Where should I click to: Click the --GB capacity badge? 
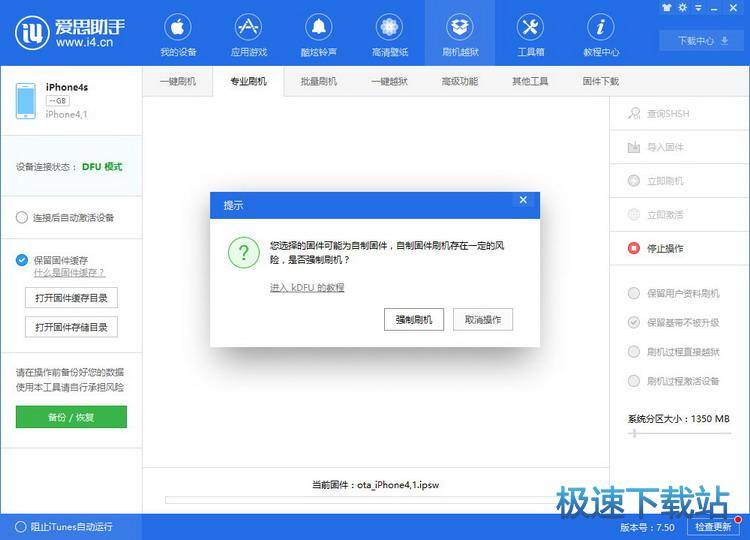pos(57,101)
